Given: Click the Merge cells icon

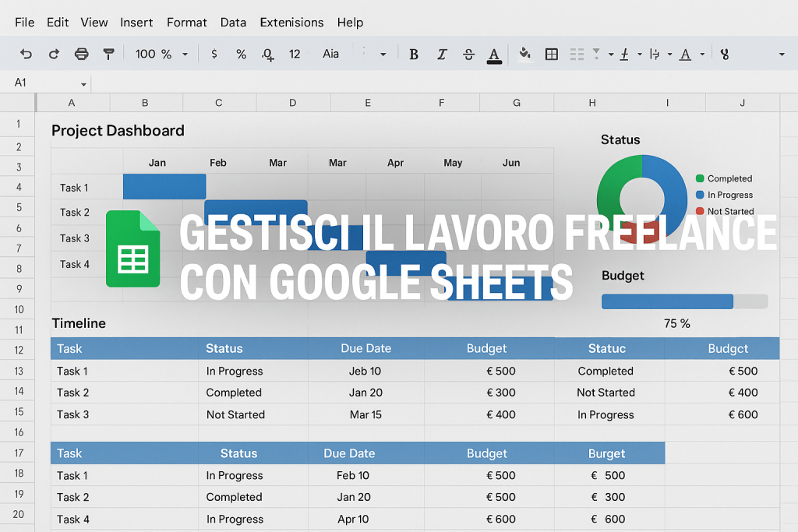Looking at the screenshot, I should (577, 54).
